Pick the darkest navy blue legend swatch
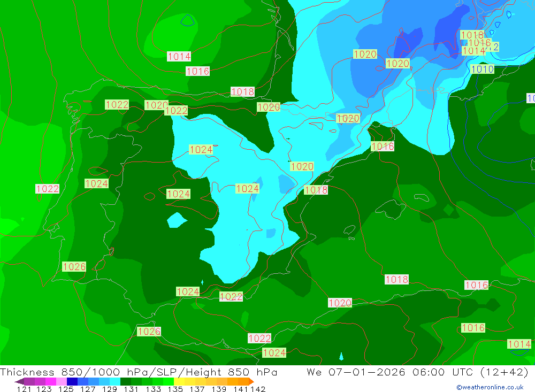The height and width of the screenshot is (392, 535). [x=72, y=381]
